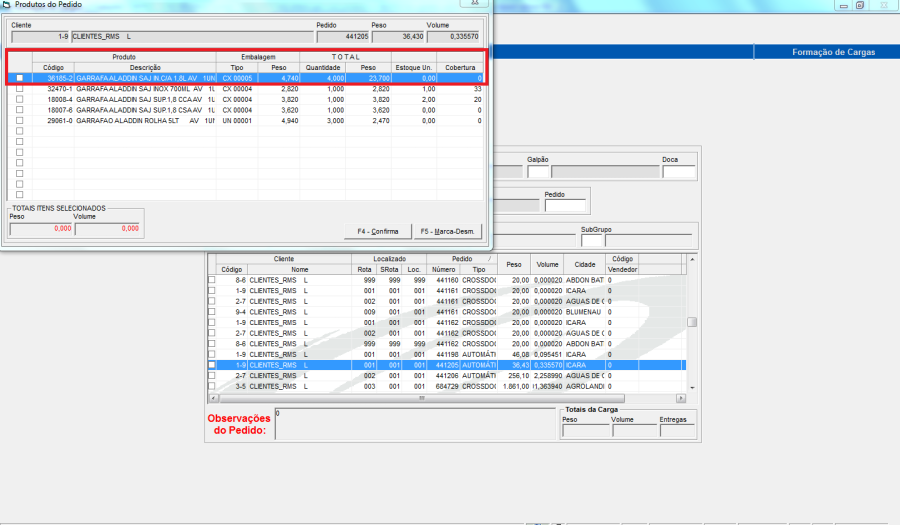Click the orders grid scroll right arrow

(x=681, y=398)
